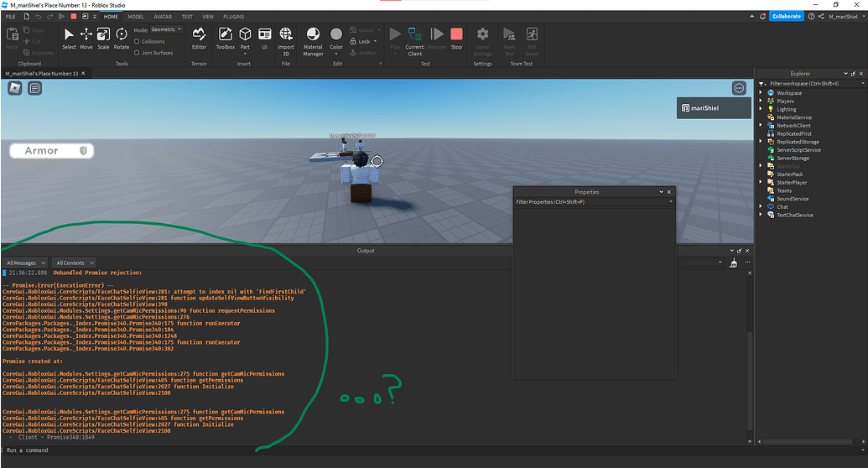Enable the Join Surfaces checkbox
868x468 pixels.
pos(137,53)
